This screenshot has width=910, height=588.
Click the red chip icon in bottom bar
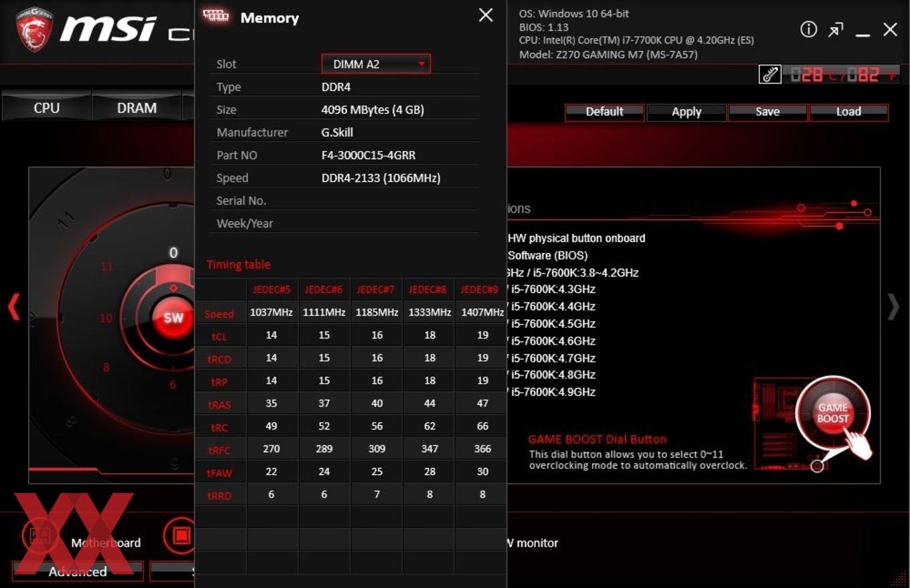click(180, 535)
